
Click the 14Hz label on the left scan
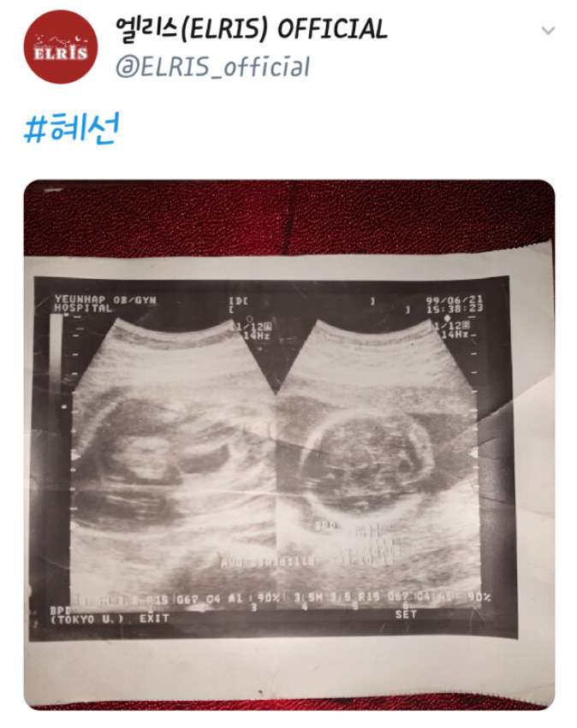pyautogui.click(x=257, y=335)
